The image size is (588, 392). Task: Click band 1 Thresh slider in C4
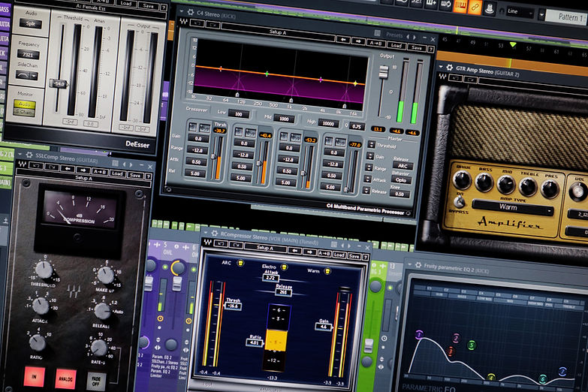point(214,156)
